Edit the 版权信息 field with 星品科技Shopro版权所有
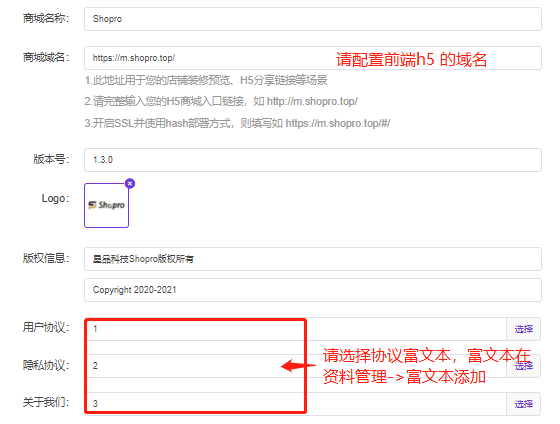 (x=313, y=259)
